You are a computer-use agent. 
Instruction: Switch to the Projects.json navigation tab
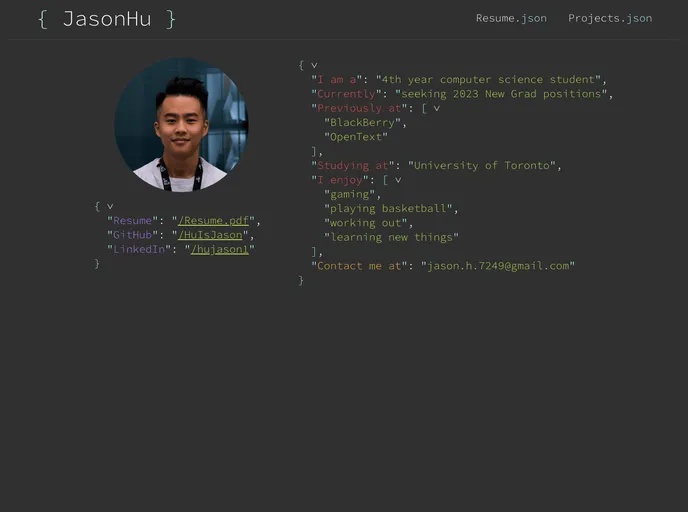[609, 18]
